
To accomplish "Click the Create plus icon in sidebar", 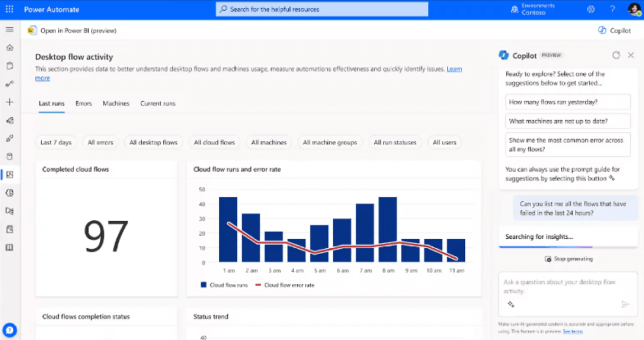I will (10, 102).
